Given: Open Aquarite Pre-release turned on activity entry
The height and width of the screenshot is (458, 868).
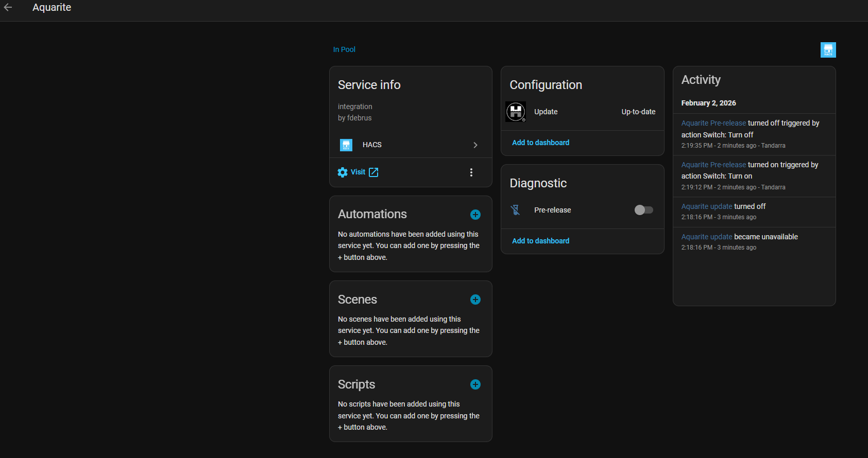Looking at the screenshot, I should [x=713, y=165].
